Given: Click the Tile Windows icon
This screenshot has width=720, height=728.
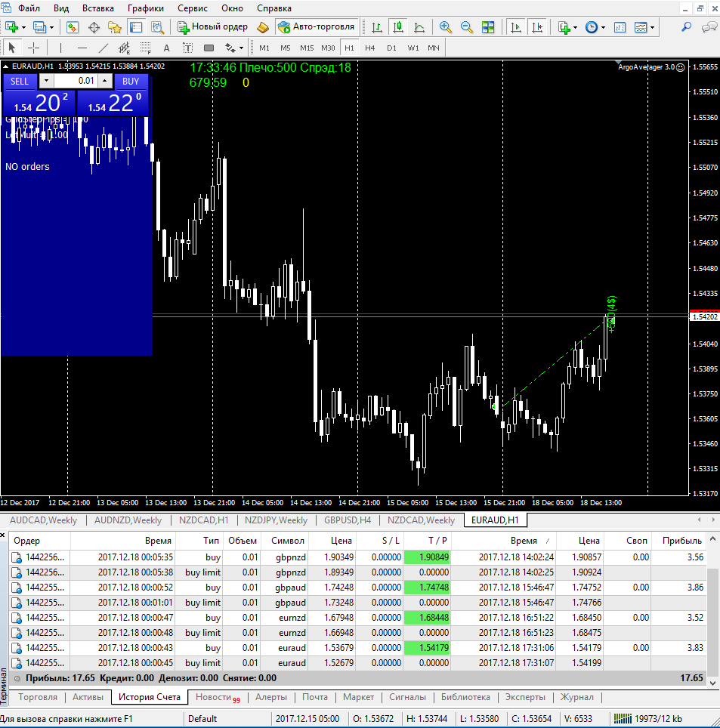Looking at the screenshot, I should (x=488, y=27).
